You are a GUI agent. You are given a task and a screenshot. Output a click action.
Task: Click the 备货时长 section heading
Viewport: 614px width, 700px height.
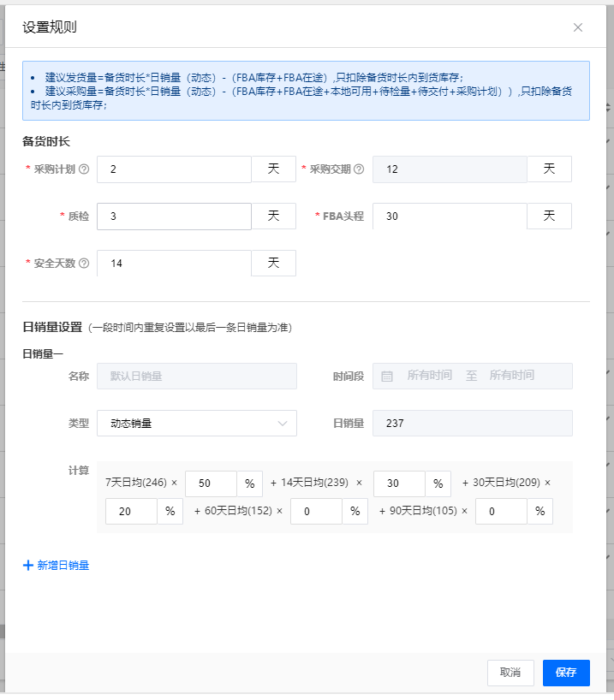click(x=46, y=142)
